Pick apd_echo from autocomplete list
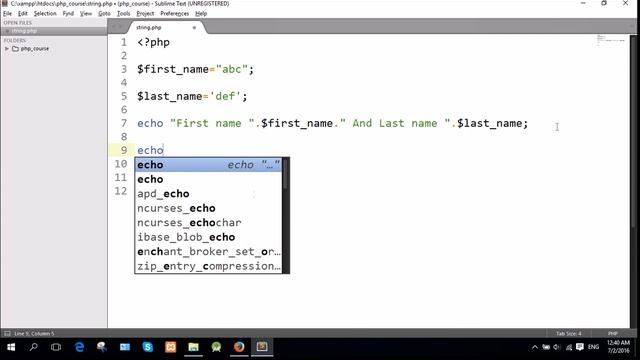Image resolution: width=640 pixels, height=360 pixels. pos(209,193)
